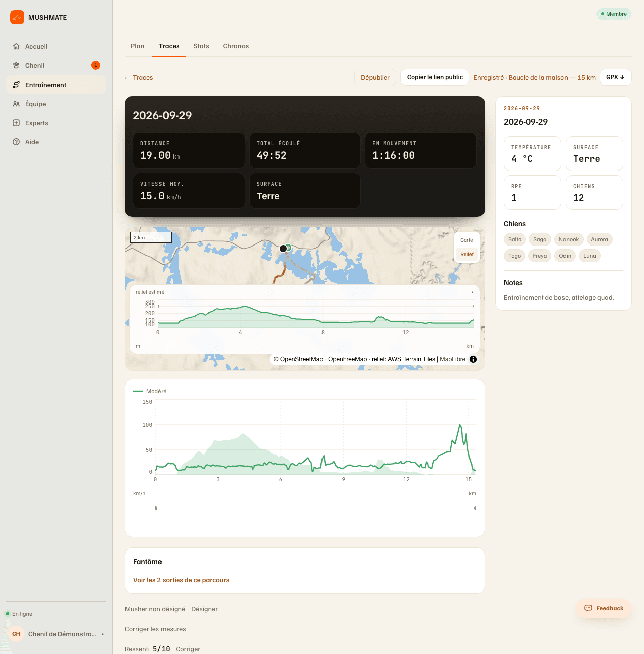Viewport: 644px width, 654px height.
Task: Open the Feedback button
Action: pyautogui.click(x=604, y=608)
